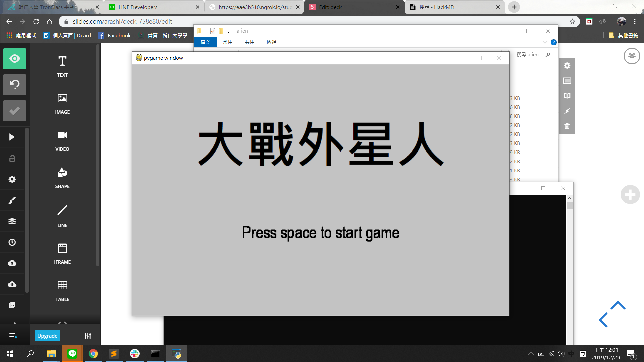Click the 搜尋 alien search field
644x362 pixels.
coord(530,55)
